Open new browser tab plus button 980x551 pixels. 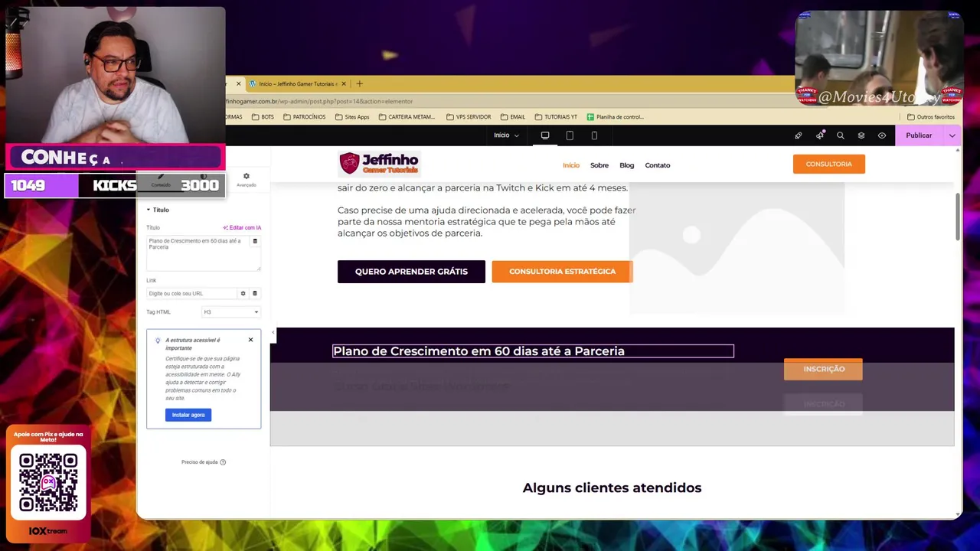[x=359, y=83]
